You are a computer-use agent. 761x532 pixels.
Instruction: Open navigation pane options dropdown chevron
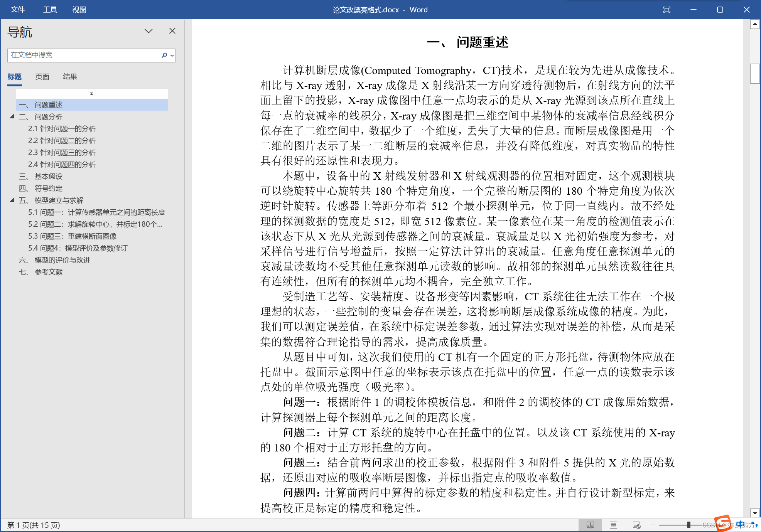coord(148,31)
